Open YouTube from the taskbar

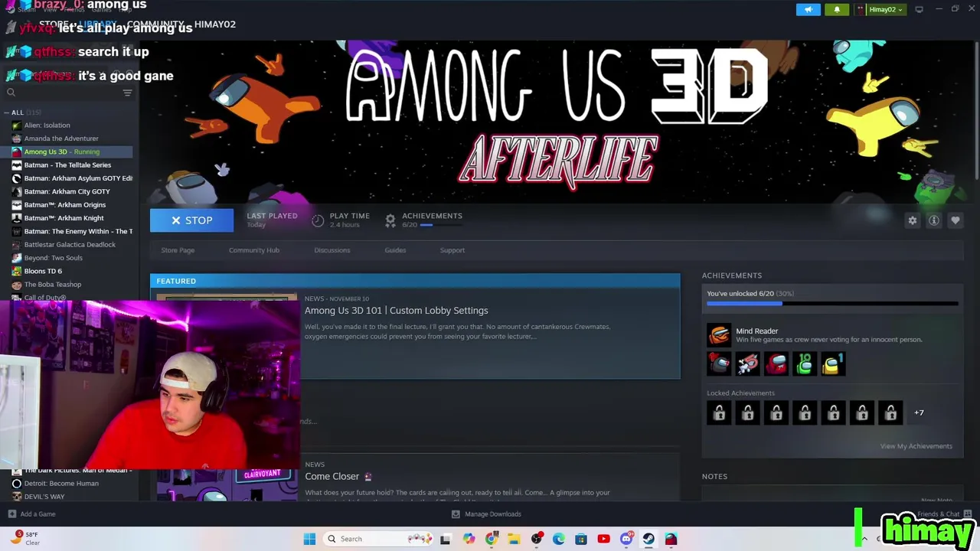(x=603, y=539)
